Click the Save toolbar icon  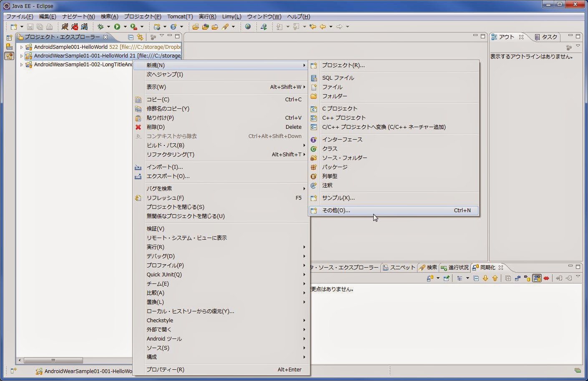[30, 27]
